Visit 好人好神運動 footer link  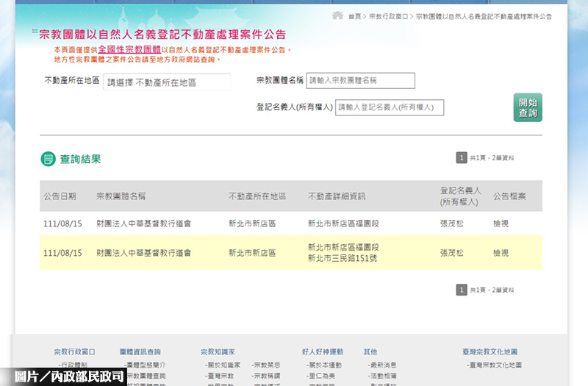pyautogui.click(x=322, y=352)
